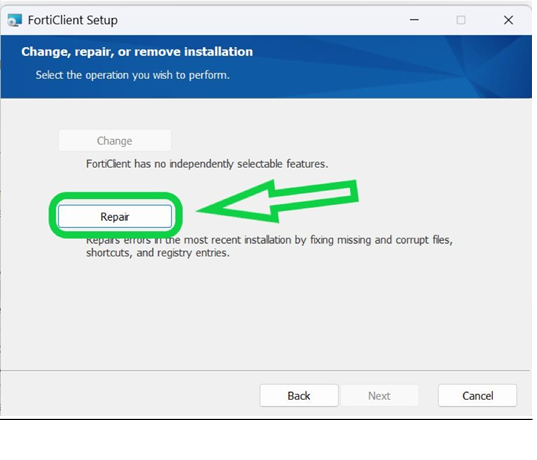Click the heading 'Change, repair, or remove installation'
The height and width of the screenshot is (460, 537).
pos(137,52)
